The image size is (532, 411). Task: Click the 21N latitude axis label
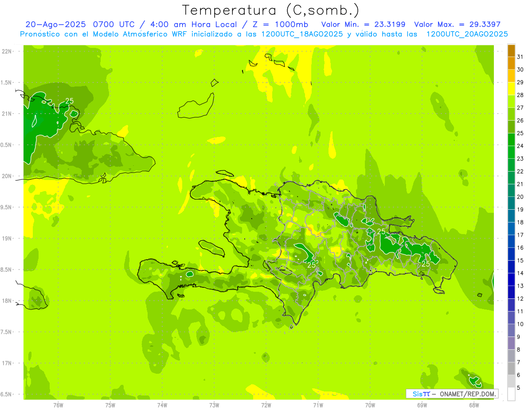pos(8,114)
